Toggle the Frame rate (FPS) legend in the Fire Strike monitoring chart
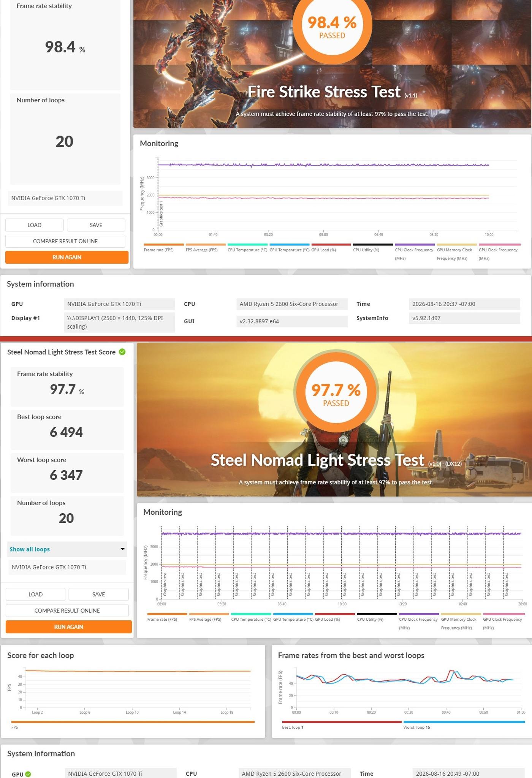Viewport: 532px width, 778px height. tap(163, 248)
